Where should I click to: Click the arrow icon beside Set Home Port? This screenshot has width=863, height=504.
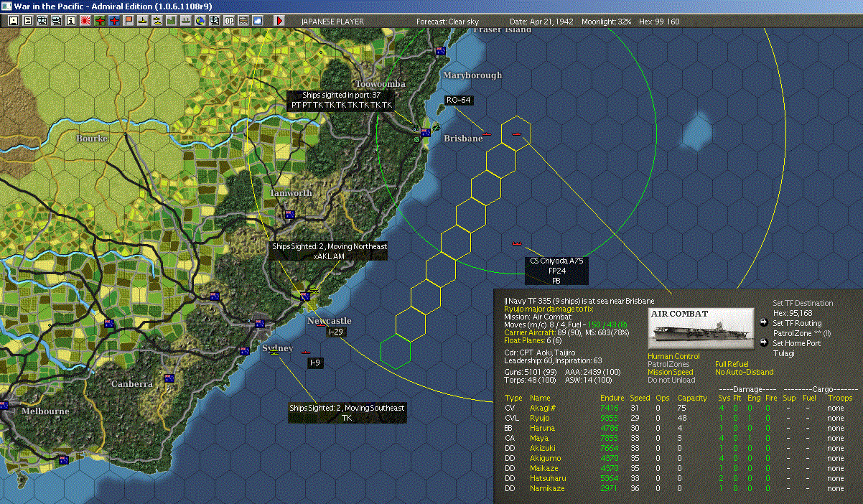click(763, 342)
